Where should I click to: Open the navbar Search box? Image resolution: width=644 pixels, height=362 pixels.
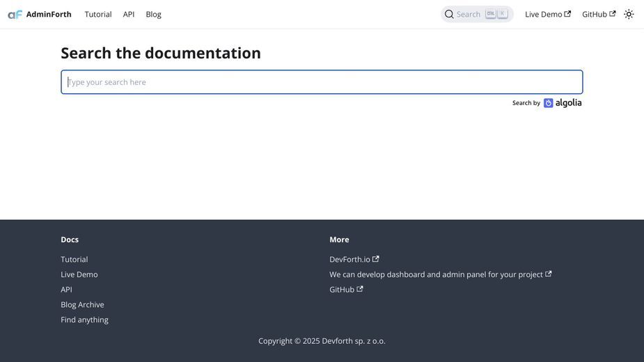pyautogui.click(x=477, y=15)
